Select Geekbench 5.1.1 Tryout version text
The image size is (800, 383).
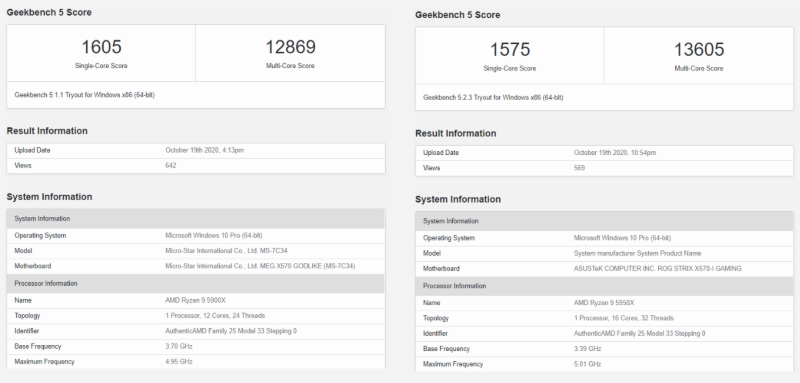coord(85,95)
